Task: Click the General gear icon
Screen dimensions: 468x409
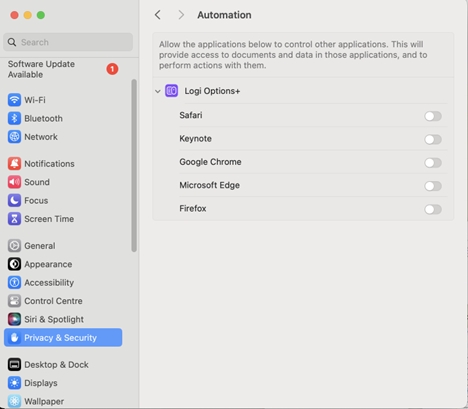Action: (14, 246)
